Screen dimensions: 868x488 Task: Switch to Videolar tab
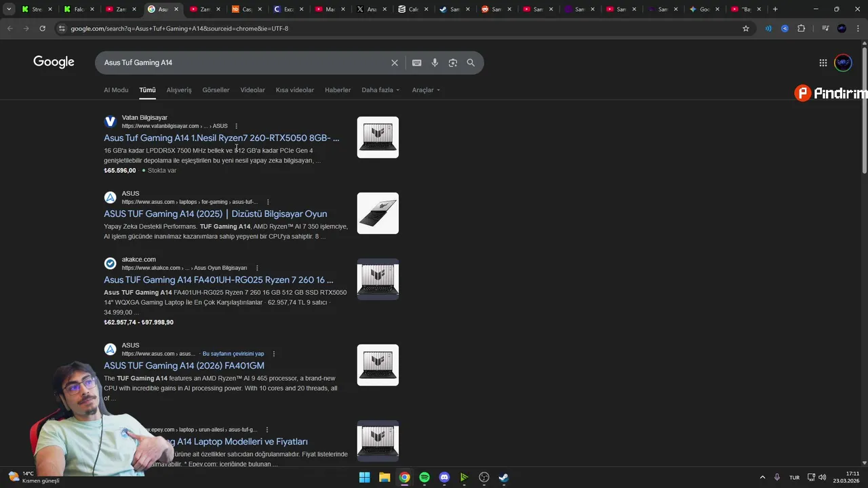pos(252,90)
